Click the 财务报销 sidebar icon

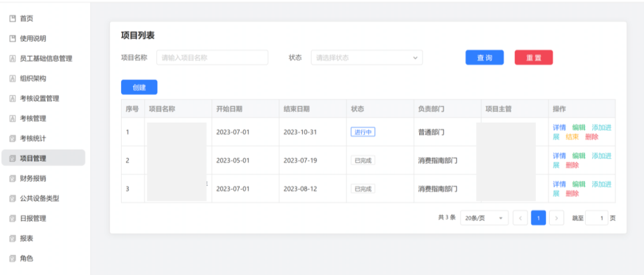point(13,179)
